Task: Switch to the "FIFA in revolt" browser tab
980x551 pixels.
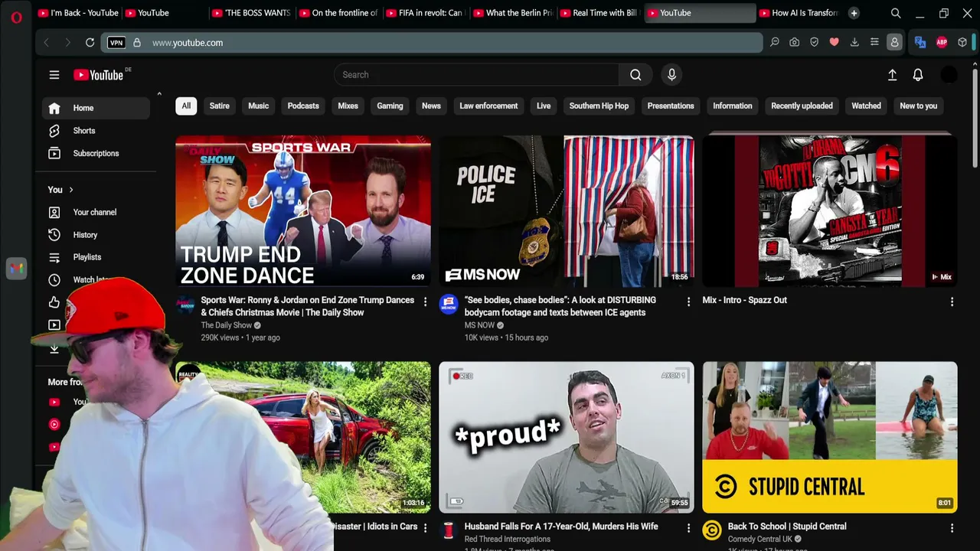Action: point(426,13)
